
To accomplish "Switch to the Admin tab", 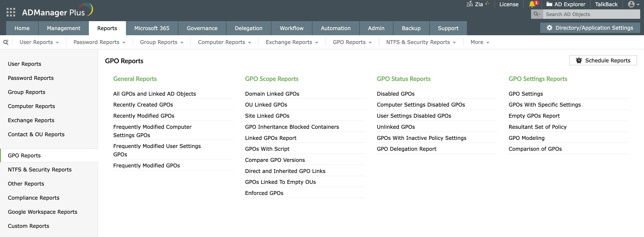I will pos(376,28).
